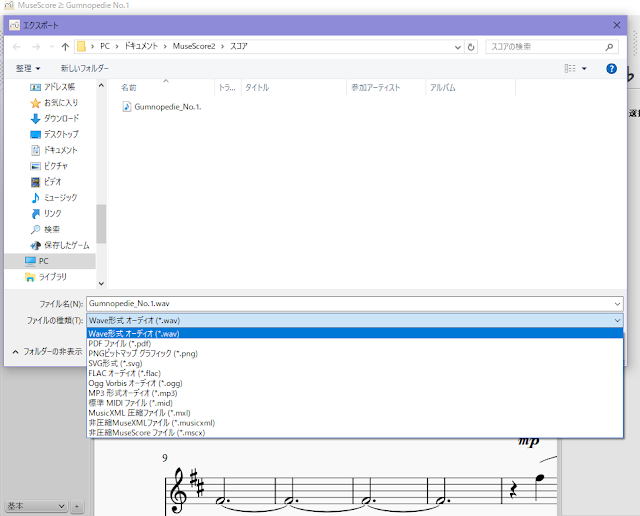
Task: Refresh the folder view
Action: pyautogui.click(x=471, y=47)
